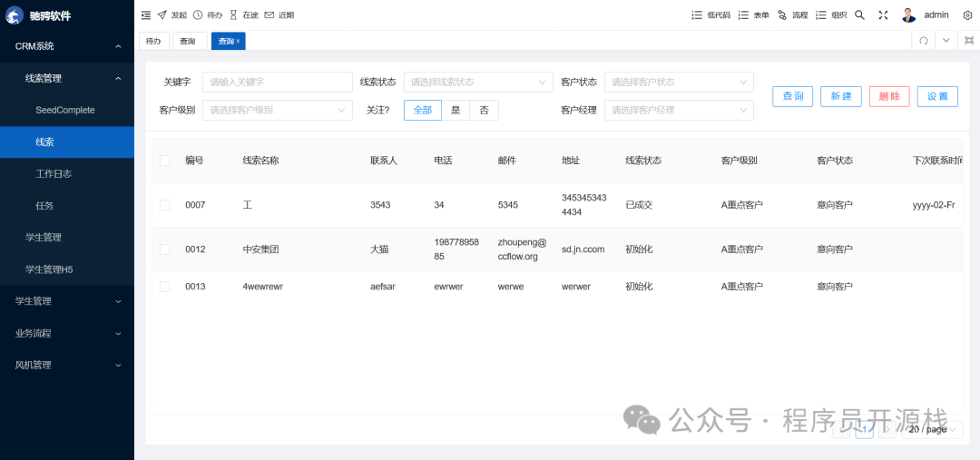Click the 设置 button
Image resolution: width=980 pixels, height=460 pixels.
[x=937, y=96]
